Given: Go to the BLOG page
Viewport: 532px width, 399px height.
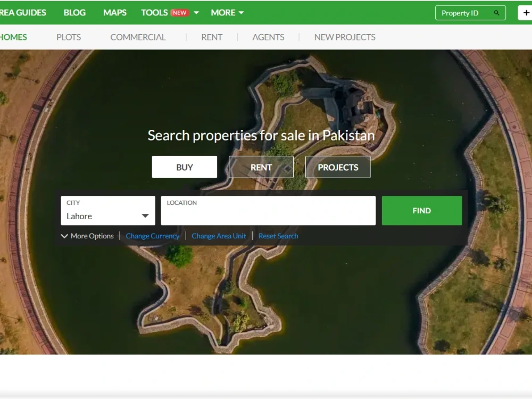Looking at the screenshot, I should tap(74, 13).
